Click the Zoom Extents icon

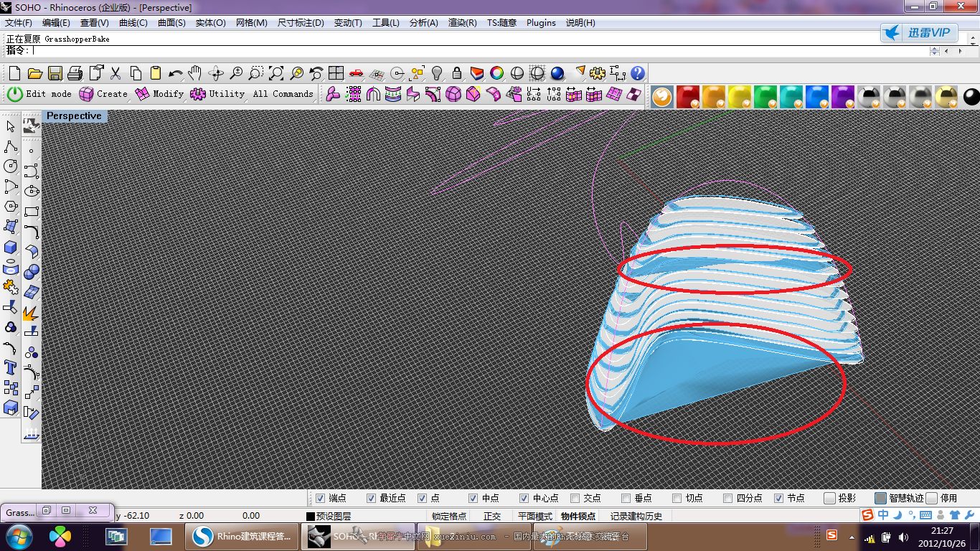(x=276, y=73)
